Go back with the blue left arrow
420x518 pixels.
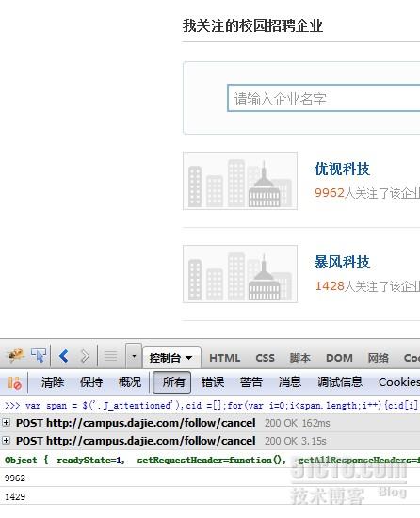[63, 356]
